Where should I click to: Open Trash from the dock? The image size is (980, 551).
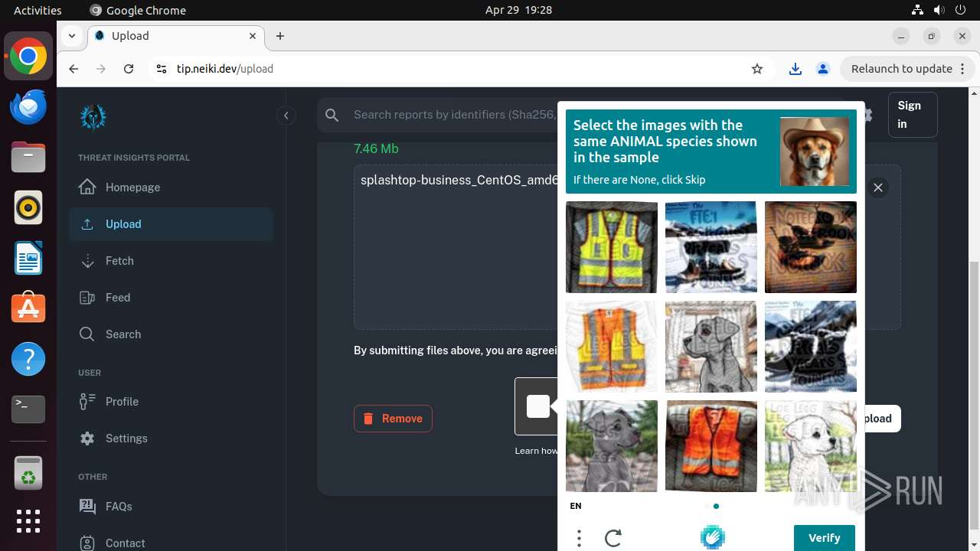click(x=28, y=472)
